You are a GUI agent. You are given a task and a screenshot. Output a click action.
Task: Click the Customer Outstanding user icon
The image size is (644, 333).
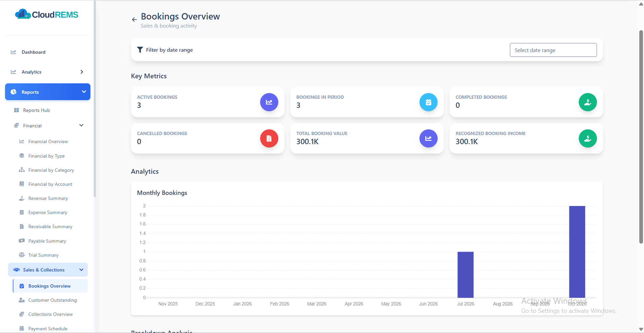(22, 300)
